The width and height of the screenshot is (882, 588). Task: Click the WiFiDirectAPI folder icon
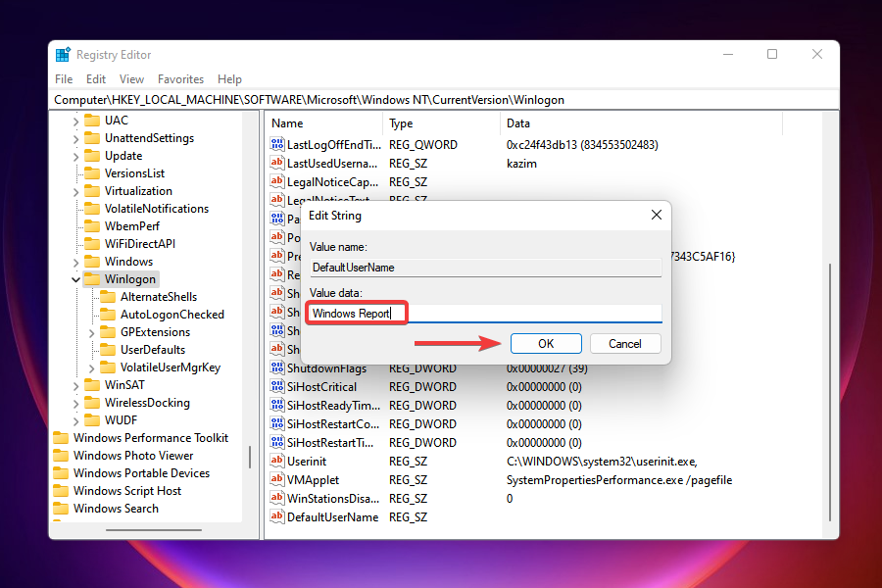[92, 244]
